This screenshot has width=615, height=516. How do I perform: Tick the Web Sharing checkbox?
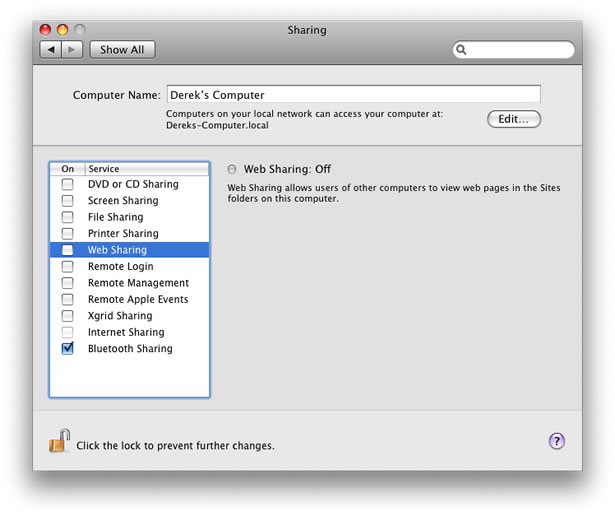(67, 250)
